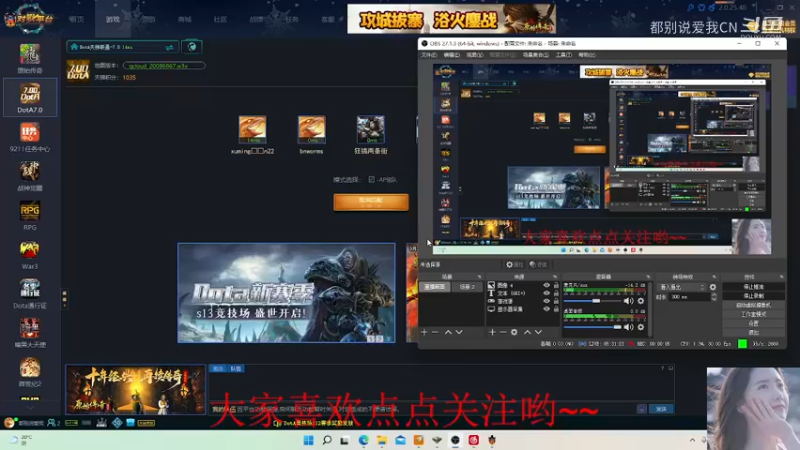Open the Dota天梯 room selector dropdown
The image size is (800, 450).
pos(122,47)
